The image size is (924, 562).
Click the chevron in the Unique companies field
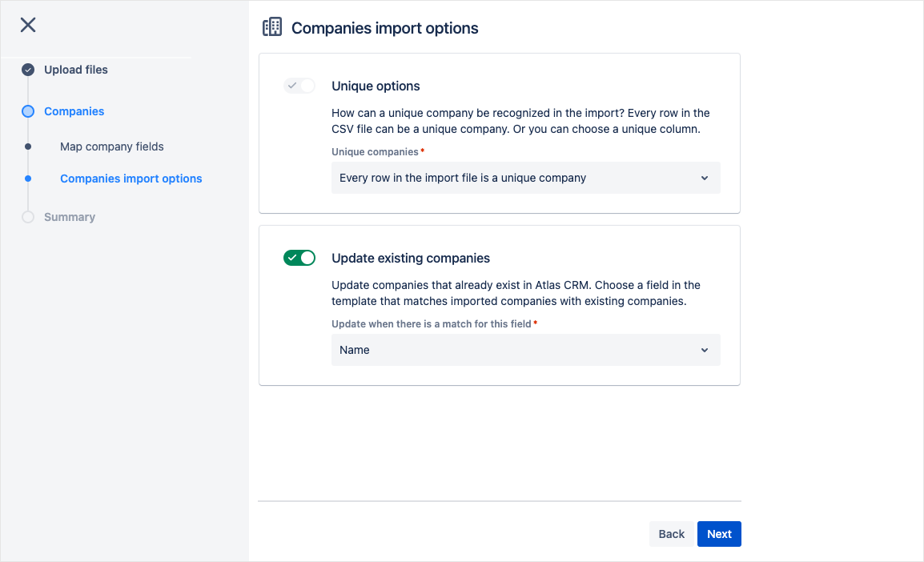[705, 178]
